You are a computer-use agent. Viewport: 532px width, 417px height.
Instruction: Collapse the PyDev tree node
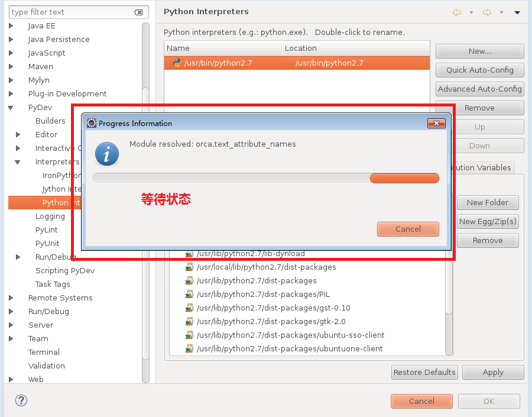point(11,108)
